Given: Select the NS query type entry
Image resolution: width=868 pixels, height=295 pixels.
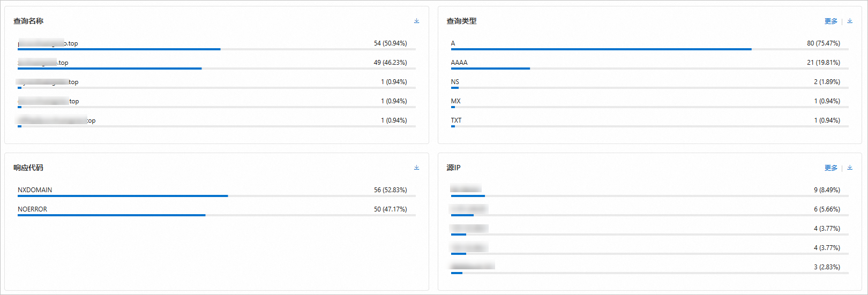Looking at the screenshot, I should 455,82.
